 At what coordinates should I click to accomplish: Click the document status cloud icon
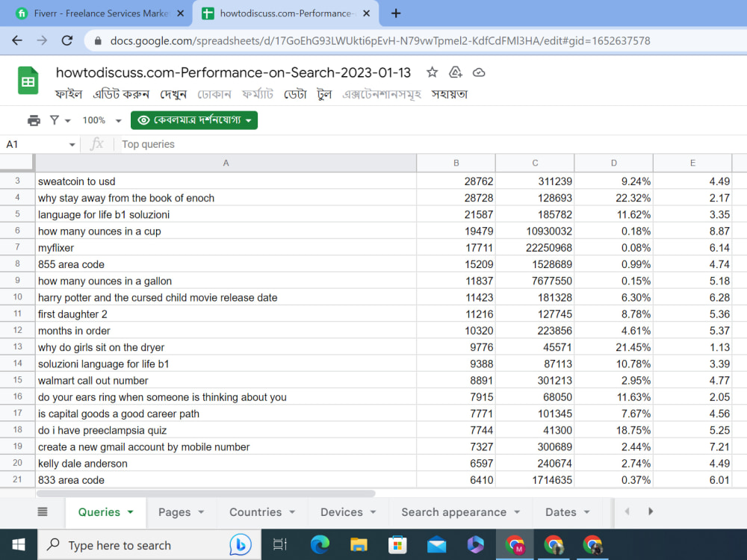(479, 72)
